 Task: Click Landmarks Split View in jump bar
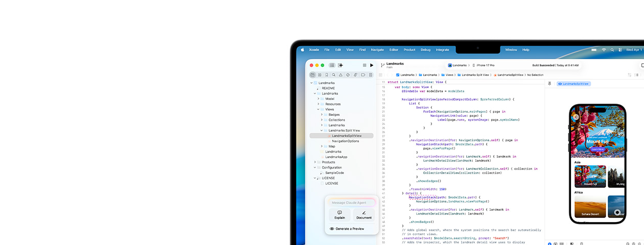point(474,75)
